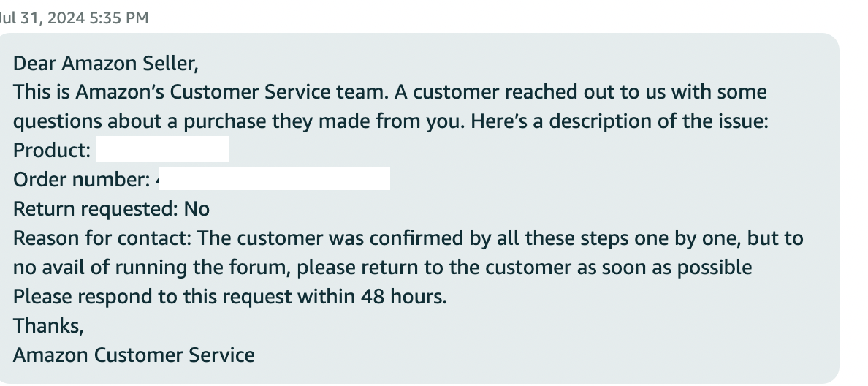Click the "Here's a description of the issue:" text

coord(620,121)
